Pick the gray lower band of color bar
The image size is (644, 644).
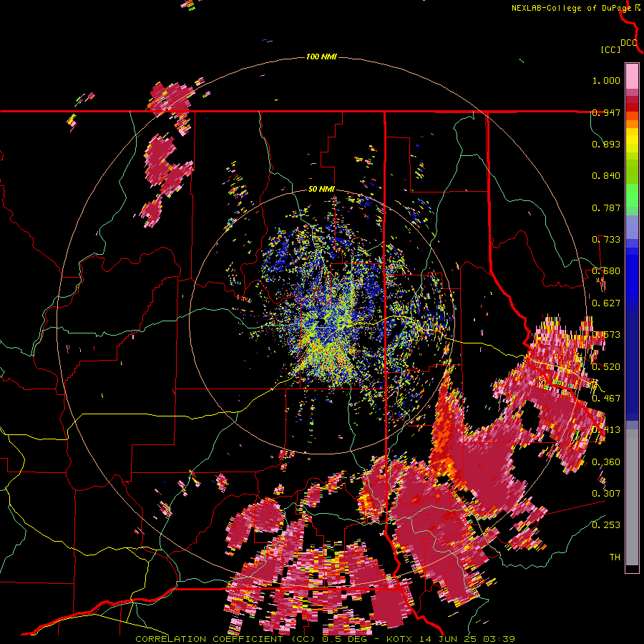tap(632, 497)
